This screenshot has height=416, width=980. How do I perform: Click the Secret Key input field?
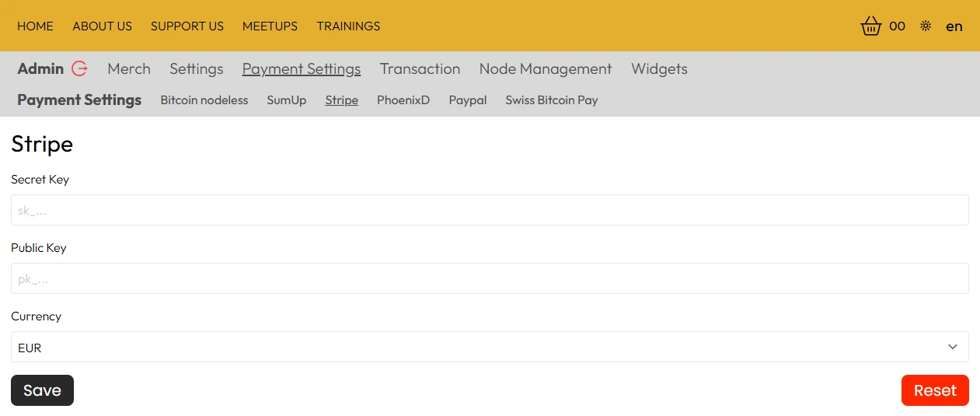tap(490, 210)
